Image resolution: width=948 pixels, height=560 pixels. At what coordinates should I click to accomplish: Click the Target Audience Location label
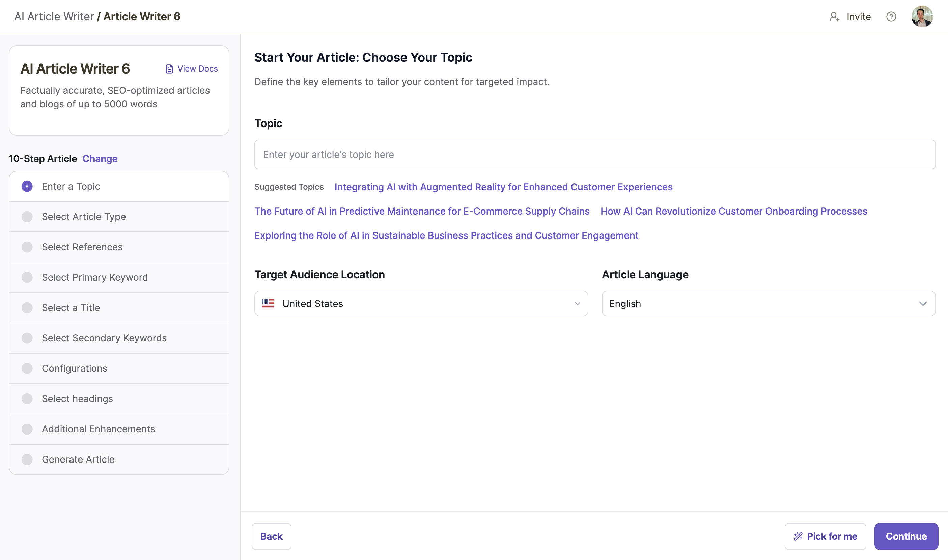pos(319,274)
